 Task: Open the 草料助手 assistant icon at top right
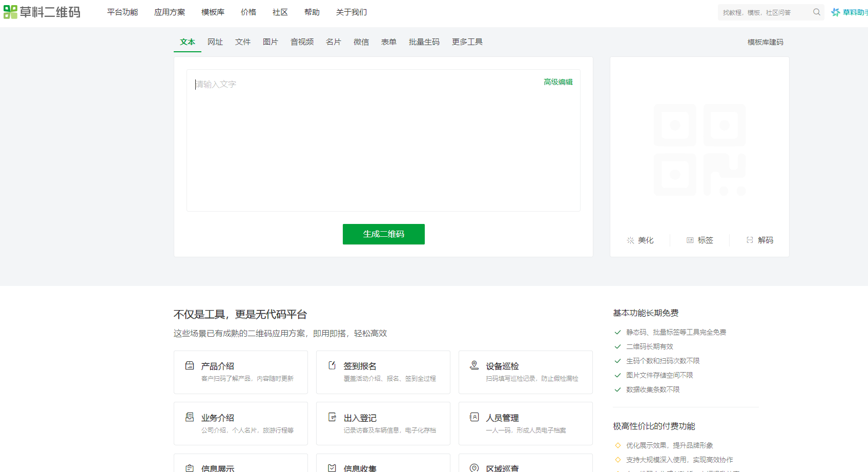(x=835, y=12)
